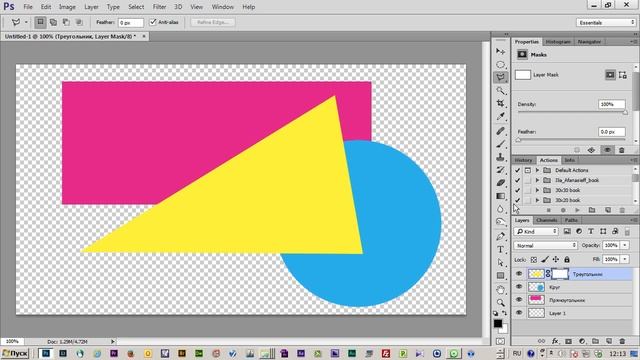
Task: Play selection in Actions panel
Action: click(577, 210)
